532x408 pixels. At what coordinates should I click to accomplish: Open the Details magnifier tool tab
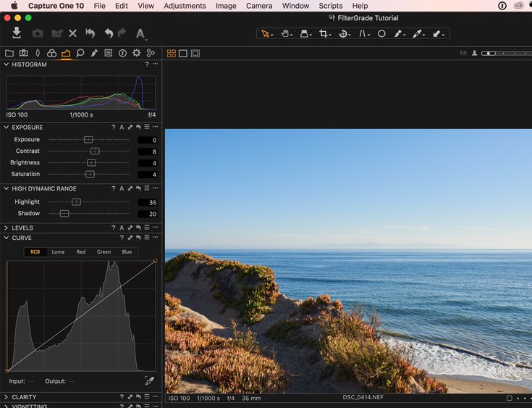[x=80, y=53]
